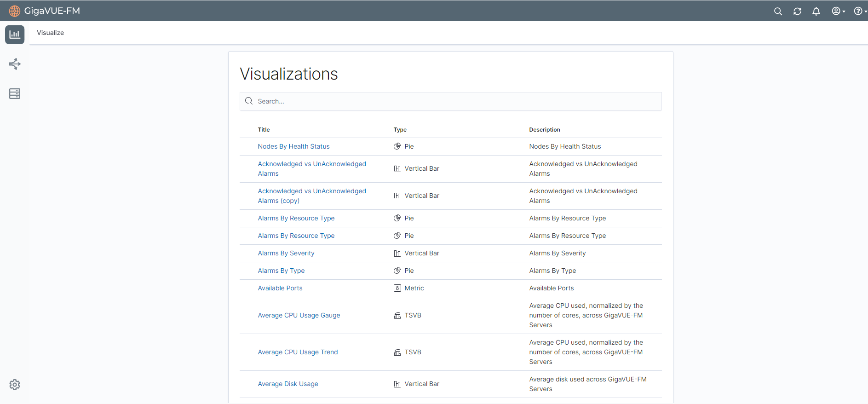This screenshot has width=868, height=404.
Task: Open the settings gear in sidebar
Action: [15, 385]
